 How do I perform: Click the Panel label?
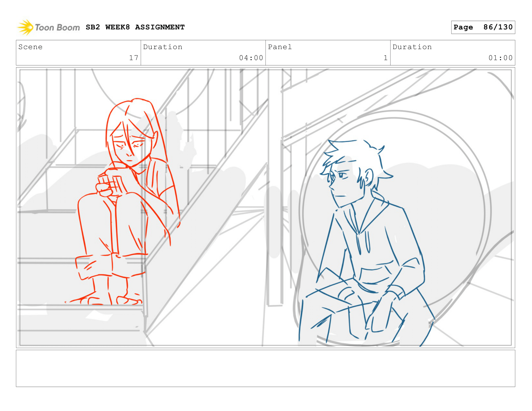coord(280,47)
